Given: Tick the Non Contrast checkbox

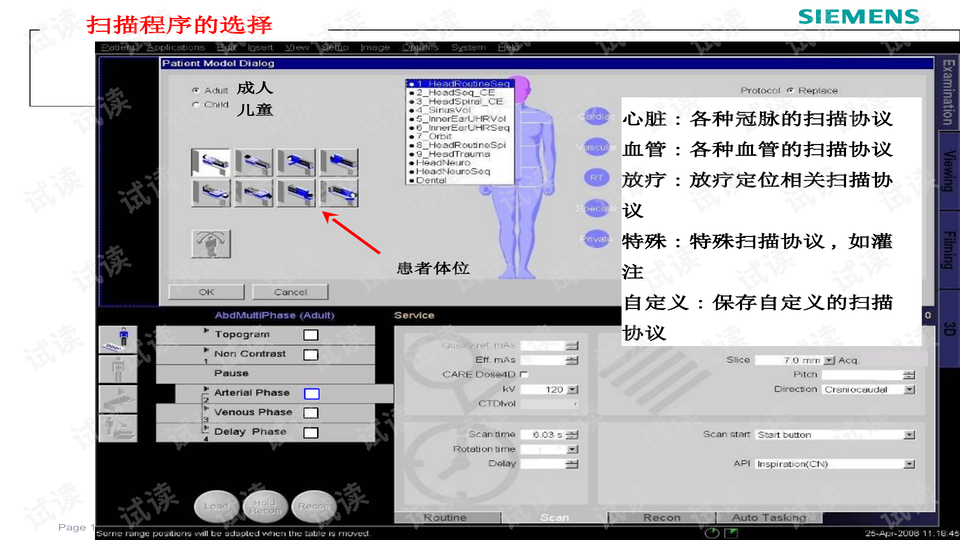Looking at the screenshot, I should click(311, 354).
